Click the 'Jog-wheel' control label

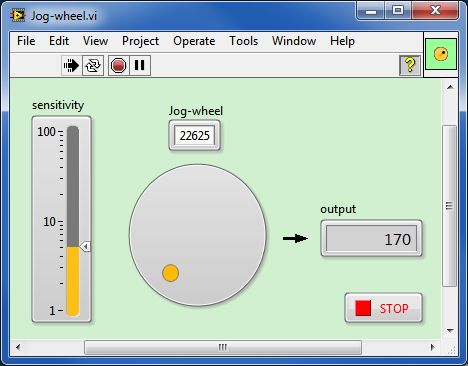(x=196, y=111)
